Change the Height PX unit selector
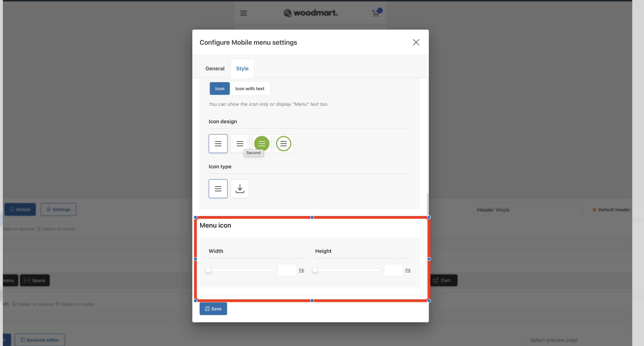The height and width of the screenshot is (346, 644). click(408, 270)
